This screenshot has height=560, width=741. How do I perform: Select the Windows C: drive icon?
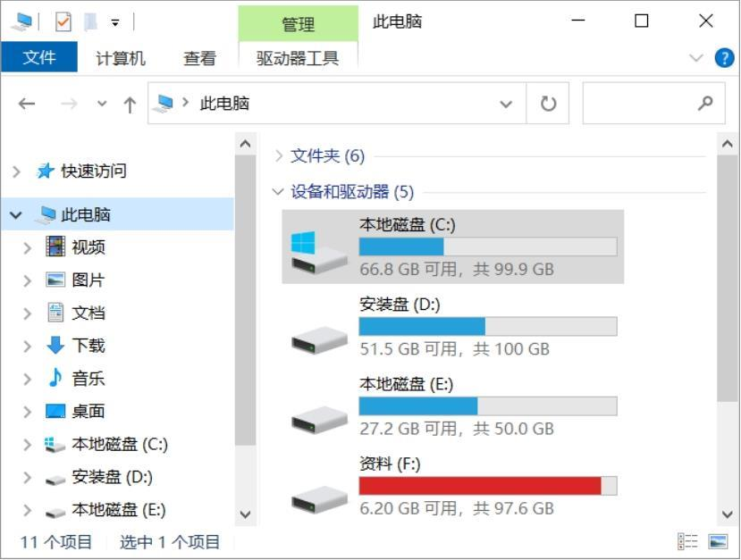click(x=319, y=251)
